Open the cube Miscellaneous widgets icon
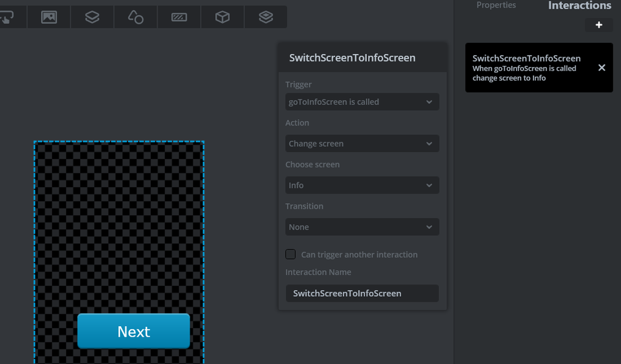The width and height of the screenshot is (621, 364). click(222, 17)
